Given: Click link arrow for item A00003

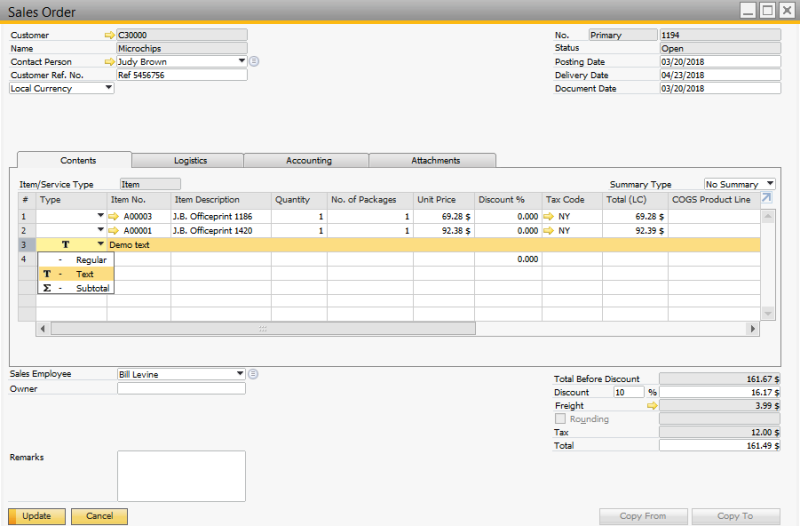Looking at the screenshot, I should [114, 216].
